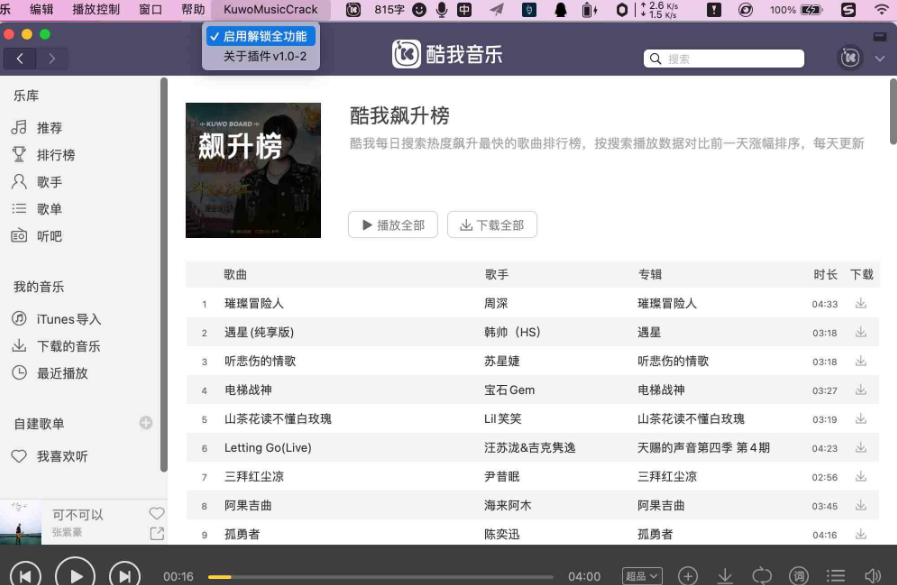Open the now-playing album art thumbnail
897x585 pixels.
pos(21,522)
